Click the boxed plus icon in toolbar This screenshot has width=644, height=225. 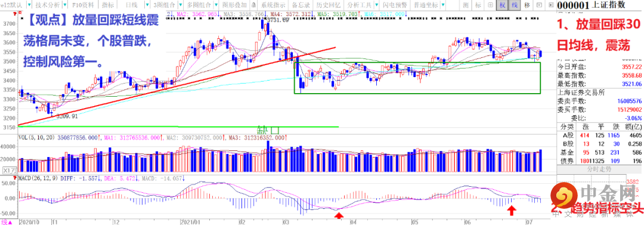pos(490,5)
